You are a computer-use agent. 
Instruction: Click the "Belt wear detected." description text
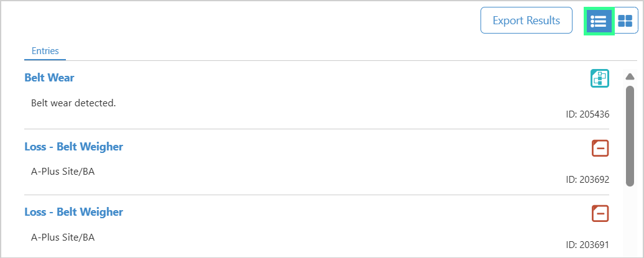pos(73,103)
